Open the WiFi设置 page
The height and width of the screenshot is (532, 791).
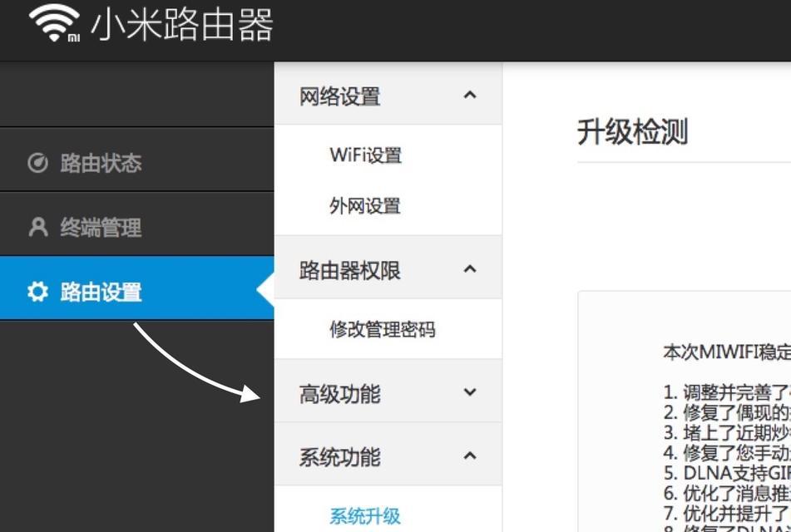pyautogui.click(x=365, y=155)
